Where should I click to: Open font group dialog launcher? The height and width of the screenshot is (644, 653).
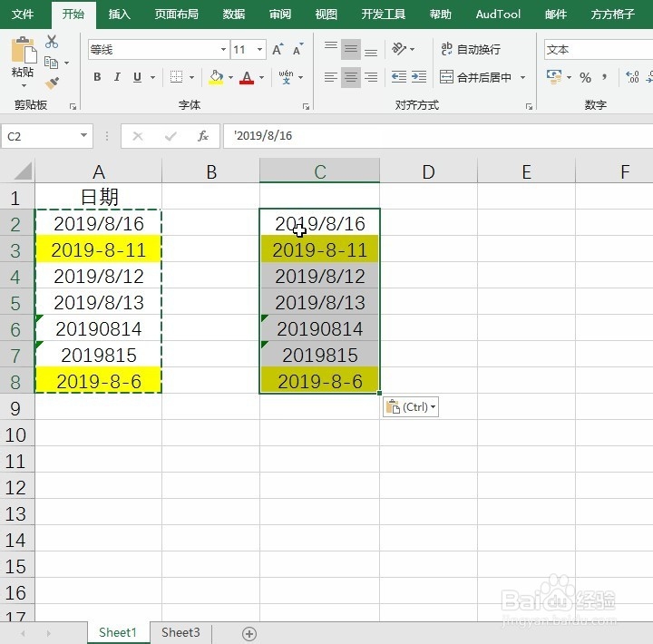click(307, 107)
